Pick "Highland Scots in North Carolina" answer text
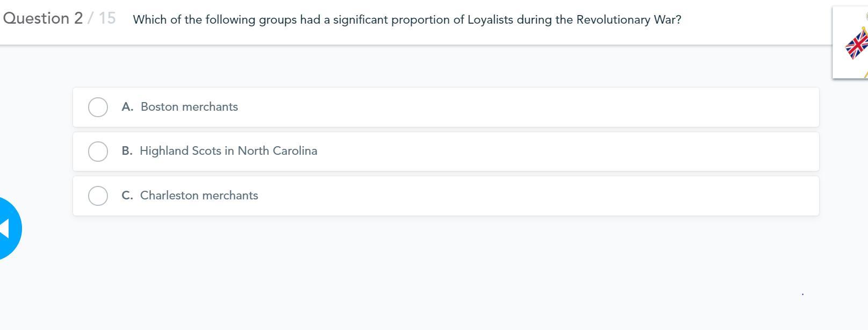 pyautogui.click(x=228, y=151)
